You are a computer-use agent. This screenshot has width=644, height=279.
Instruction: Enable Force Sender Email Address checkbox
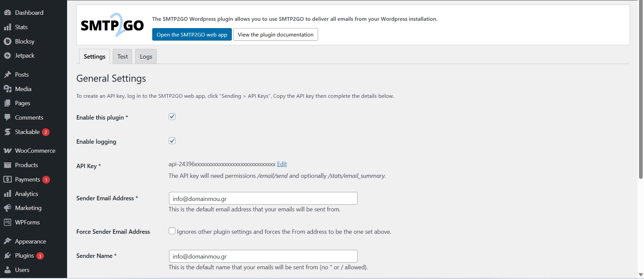172,231
